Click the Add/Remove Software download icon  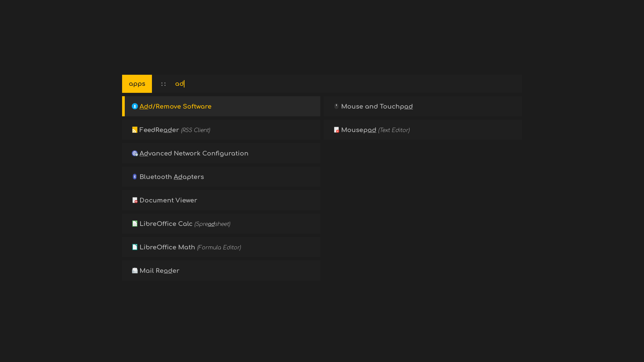[135, 106]
